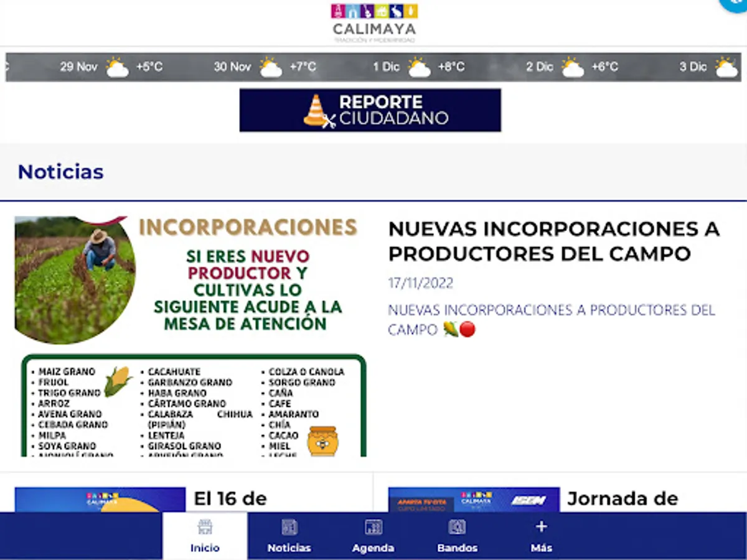Open the 'Jornada de' news headline
The height and width of the screenshot is (560, 747).
pos(622,499)
